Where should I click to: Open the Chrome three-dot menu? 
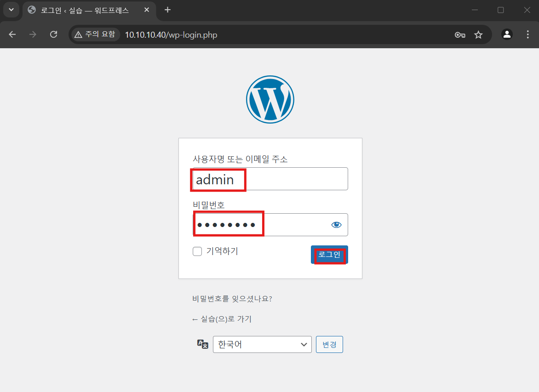point(528,34)
